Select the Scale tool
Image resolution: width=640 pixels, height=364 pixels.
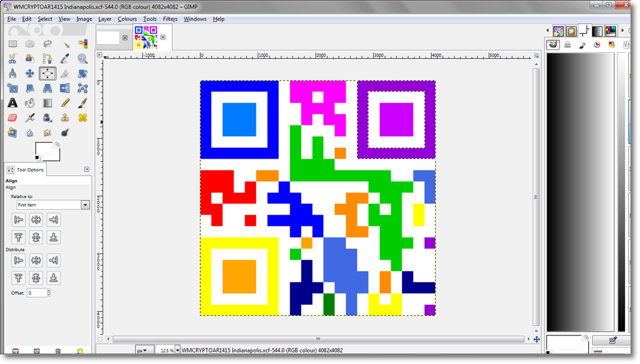pos(12,88)
